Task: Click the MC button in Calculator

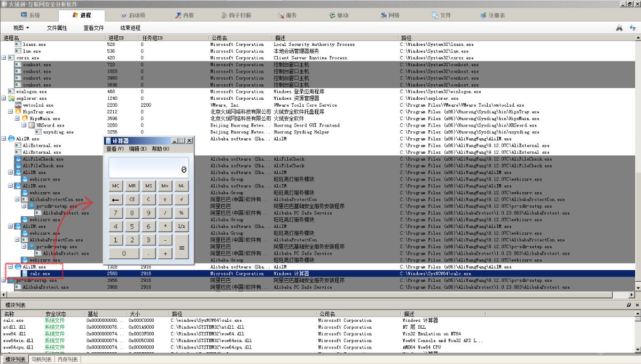Action: tap(115, 186)
